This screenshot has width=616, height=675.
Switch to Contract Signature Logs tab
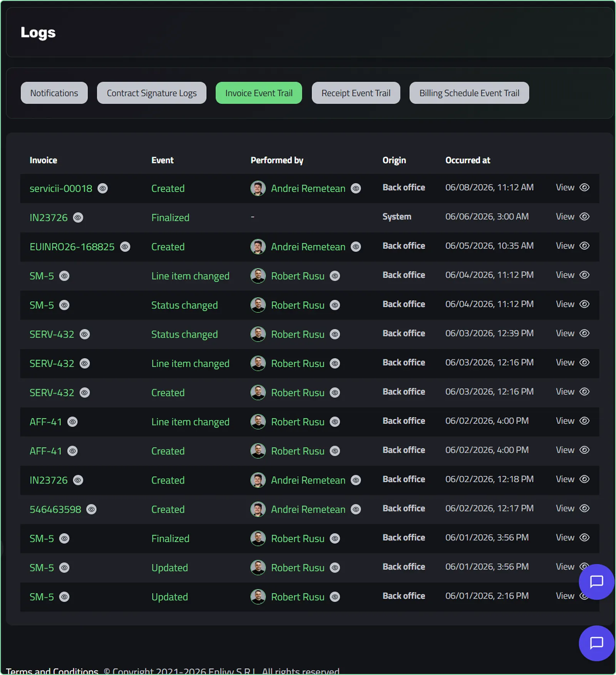152,93
